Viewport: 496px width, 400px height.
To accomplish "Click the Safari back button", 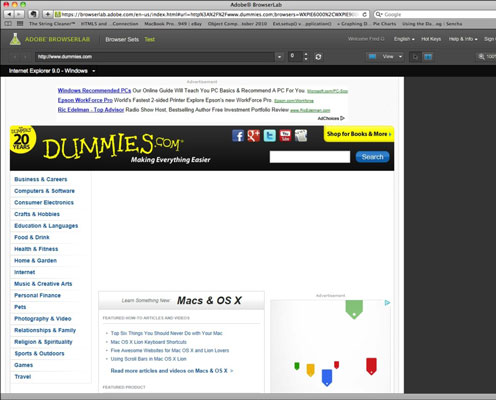I will [x=9, y=14].
